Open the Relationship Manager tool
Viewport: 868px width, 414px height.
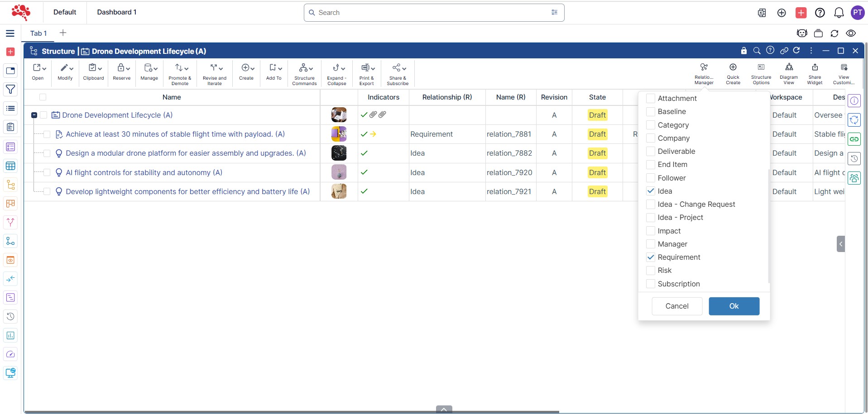coord(704,73)
